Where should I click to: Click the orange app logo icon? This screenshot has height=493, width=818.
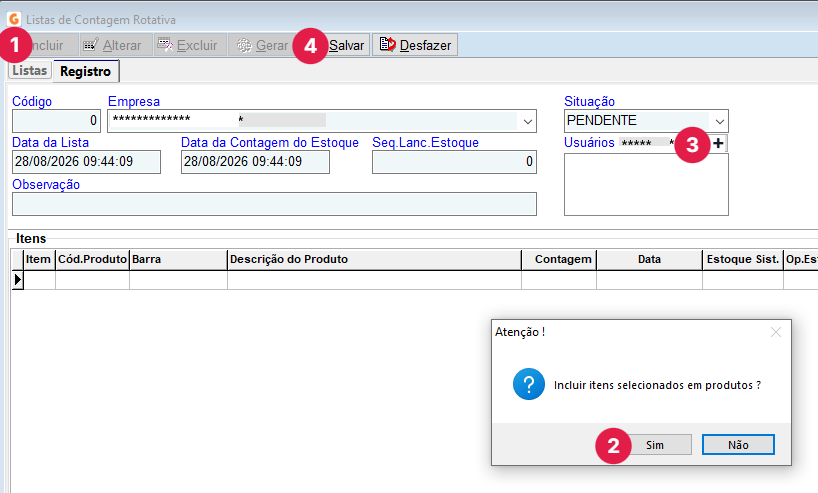pos(14,19)
